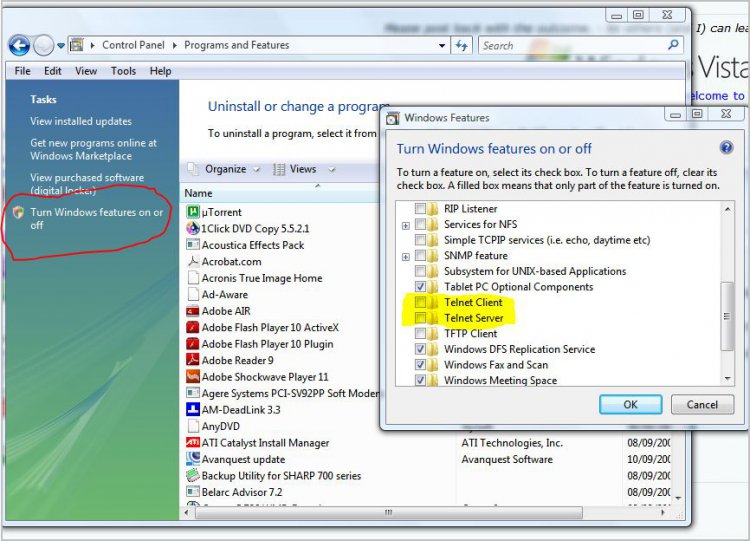Open the Edit menu
The image size is (750, 541).
pos(53,71)
